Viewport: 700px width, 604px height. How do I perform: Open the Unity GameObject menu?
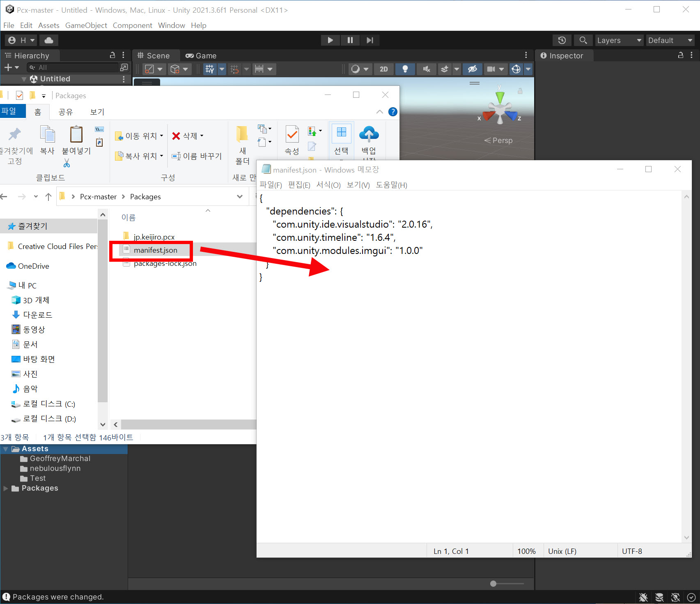(x=86, y=25)
